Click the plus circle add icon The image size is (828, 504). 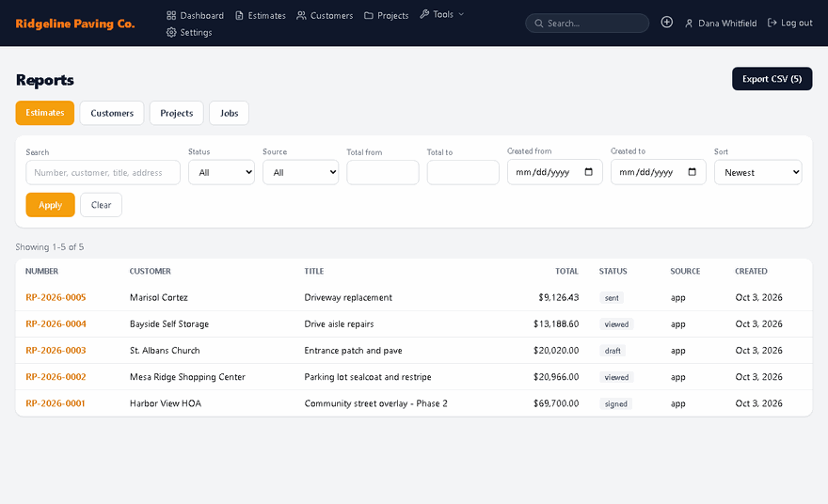pyautogui.click(x=667, y=23)
